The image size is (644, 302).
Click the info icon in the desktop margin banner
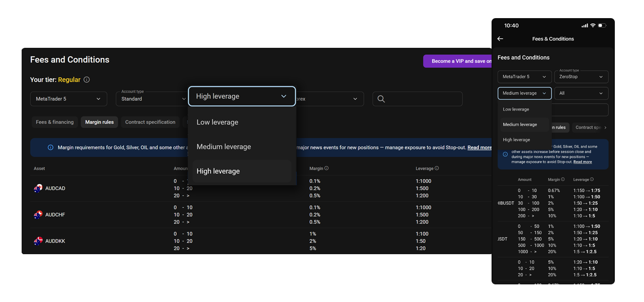50,147
